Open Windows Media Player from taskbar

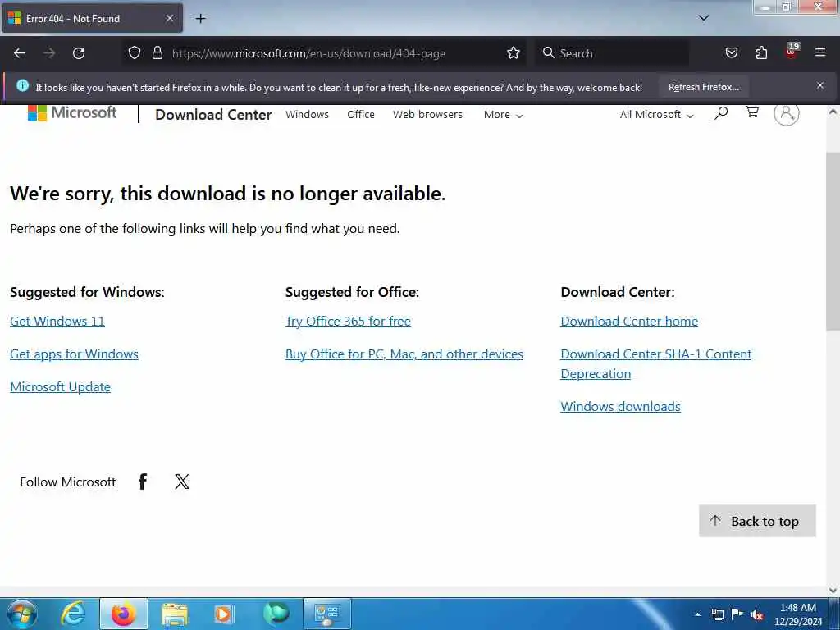point(224,614)
